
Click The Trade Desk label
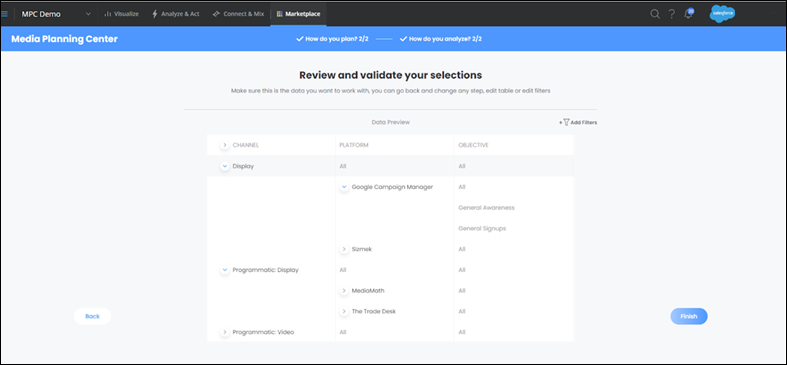click(x=373, y=311)
